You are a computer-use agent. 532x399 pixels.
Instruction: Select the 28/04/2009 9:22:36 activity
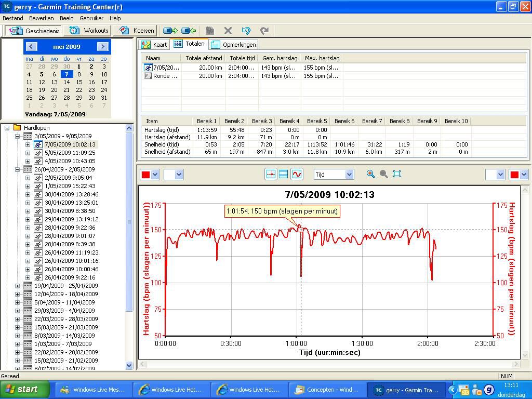click(x=70, y=228)
